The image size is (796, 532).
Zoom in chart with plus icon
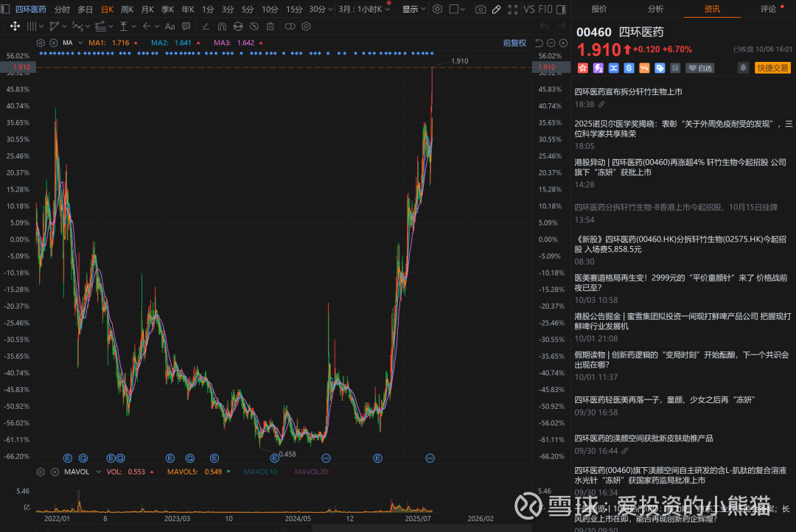click(x=563, y=43)
